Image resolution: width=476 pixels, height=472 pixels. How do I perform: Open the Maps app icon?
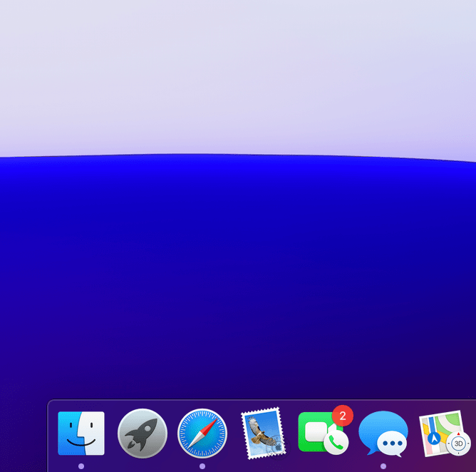pos(442,433)
